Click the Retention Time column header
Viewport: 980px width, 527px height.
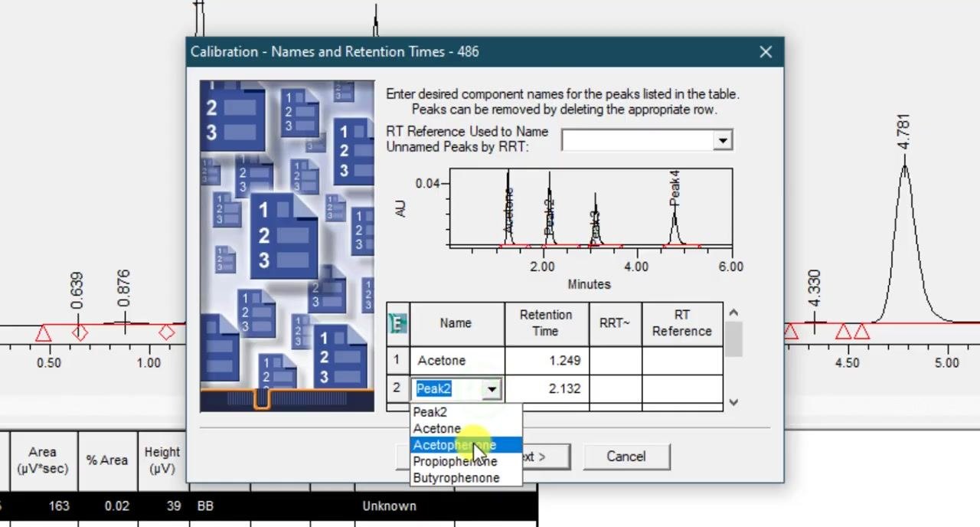(547, 323)
